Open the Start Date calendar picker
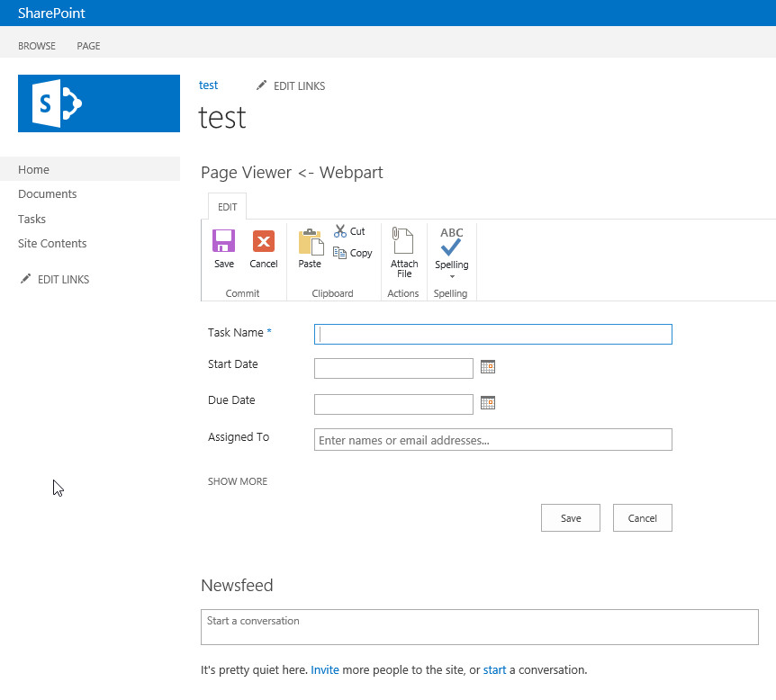Image resolution: width=776 pixels, height=700 pixels. 488,367
